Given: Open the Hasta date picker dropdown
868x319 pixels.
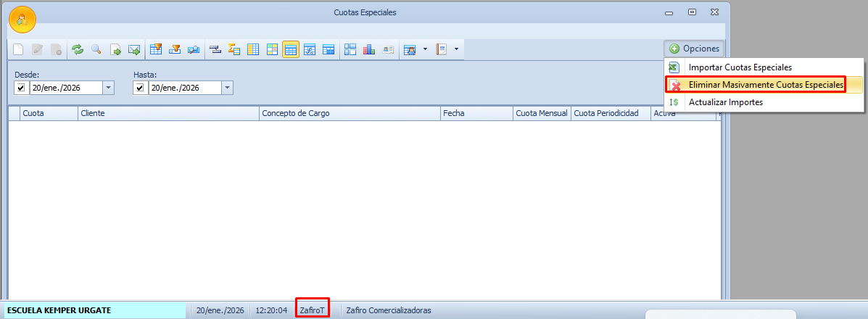Looking at the screenshot, I should (227, 88).
